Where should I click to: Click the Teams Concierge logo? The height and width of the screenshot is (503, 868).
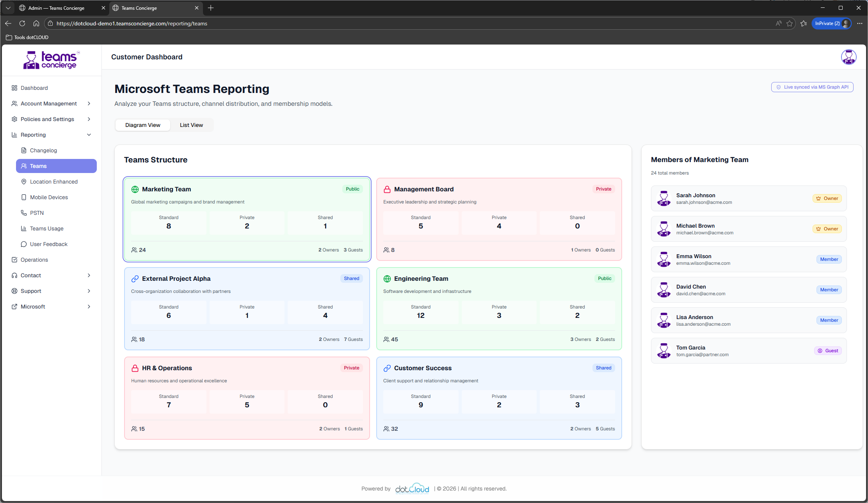(x=52, y=60)
